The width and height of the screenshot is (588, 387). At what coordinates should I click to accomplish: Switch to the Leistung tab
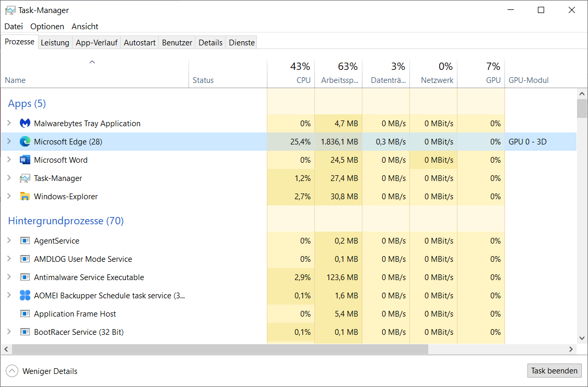point(55,43)
